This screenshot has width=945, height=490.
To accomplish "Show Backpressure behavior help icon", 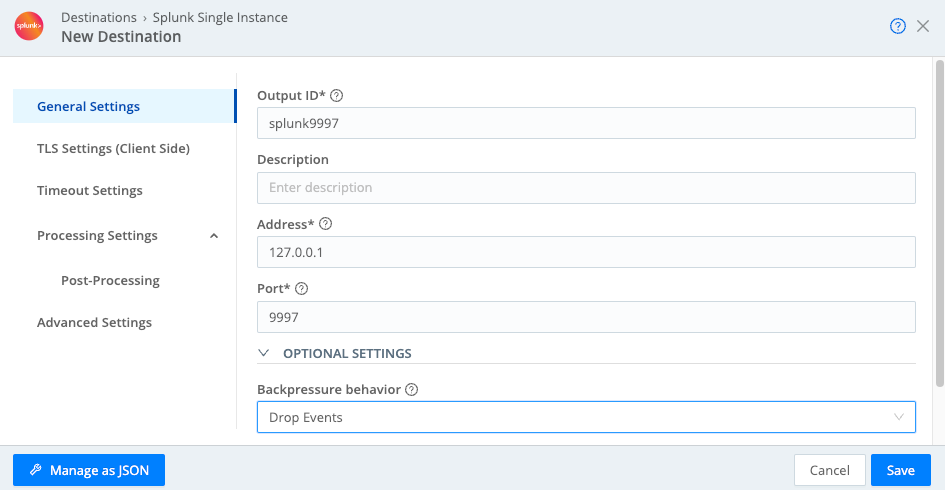I will (x=412, y=389).
